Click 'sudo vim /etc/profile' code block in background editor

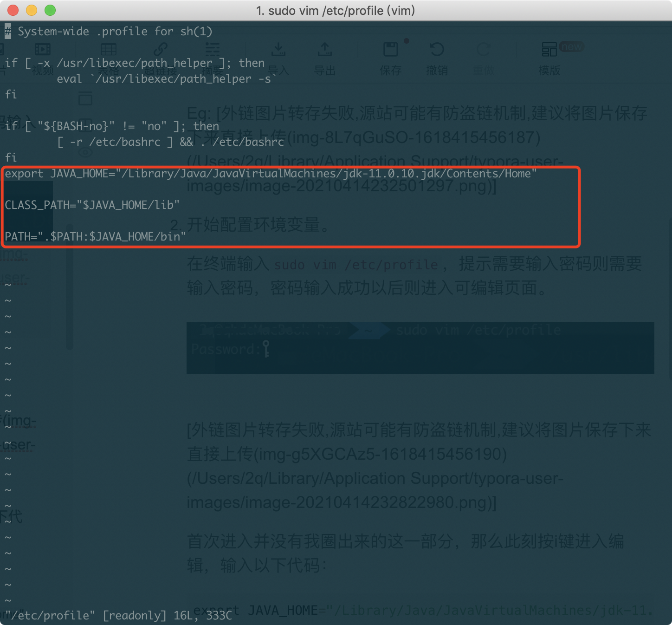(356, 265)
